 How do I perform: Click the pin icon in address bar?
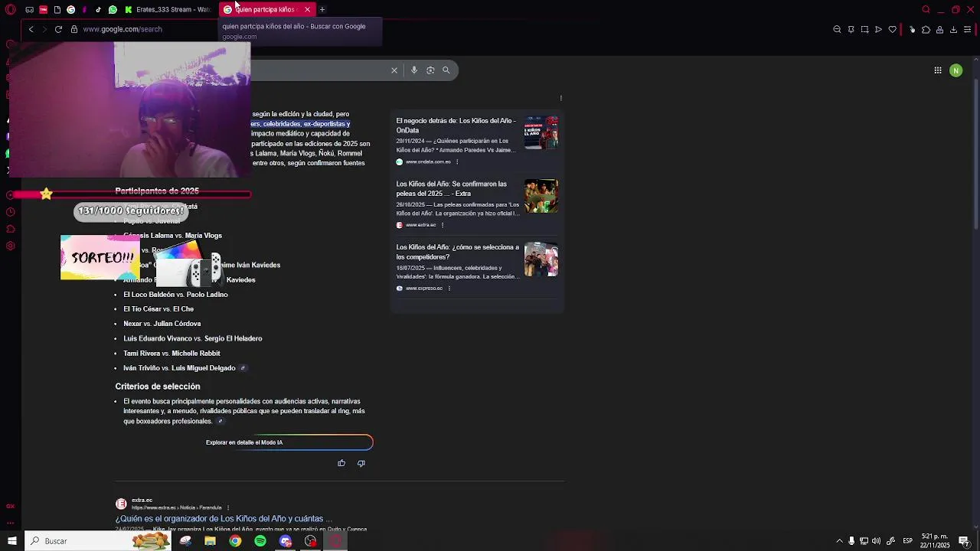pos(851,29)
